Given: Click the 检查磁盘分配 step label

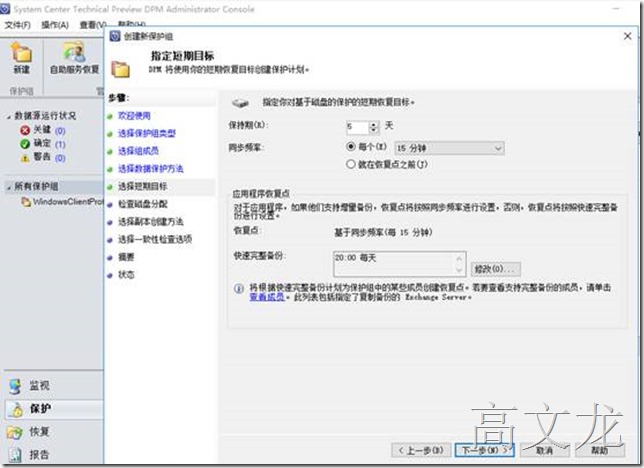Looking at the screenshot, I should coord(143,204).
